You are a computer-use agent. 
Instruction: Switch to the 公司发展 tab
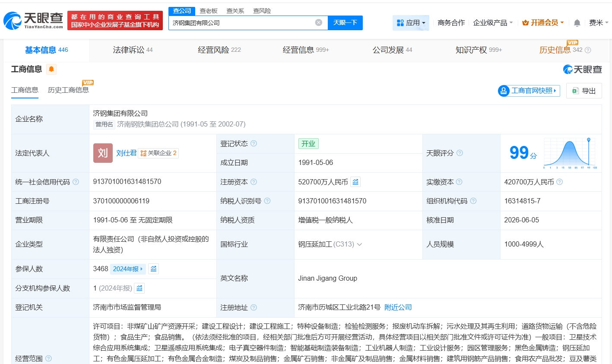click(x=392, y=50)
